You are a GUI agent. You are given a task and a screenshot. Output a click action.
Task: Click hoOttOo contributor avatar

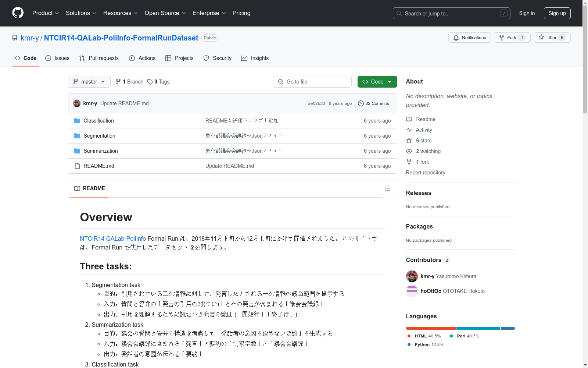pyautogui.click(x=412, y=291)
